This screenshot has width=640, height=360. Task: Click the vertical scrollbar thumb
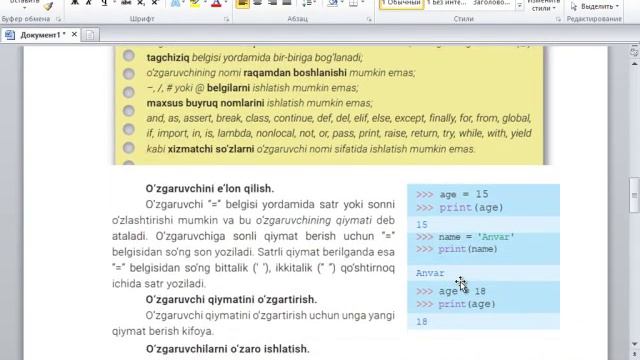635,195
